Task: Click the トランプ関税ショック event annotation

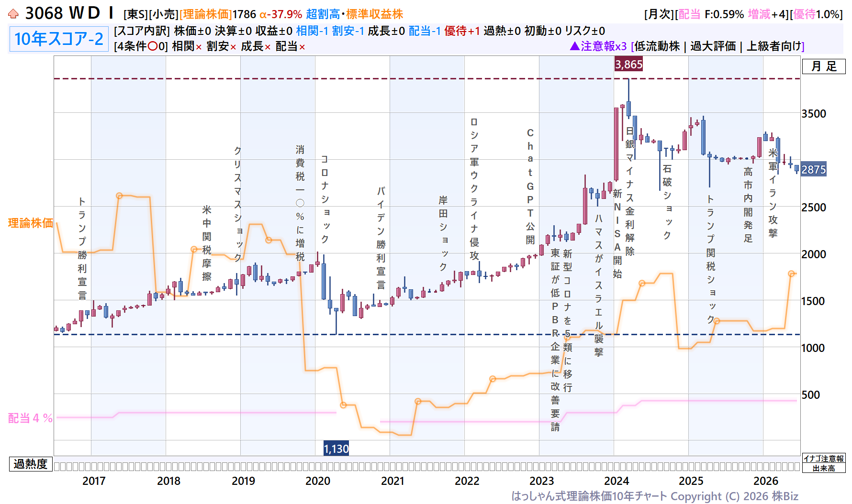Action: pos(711,260)
